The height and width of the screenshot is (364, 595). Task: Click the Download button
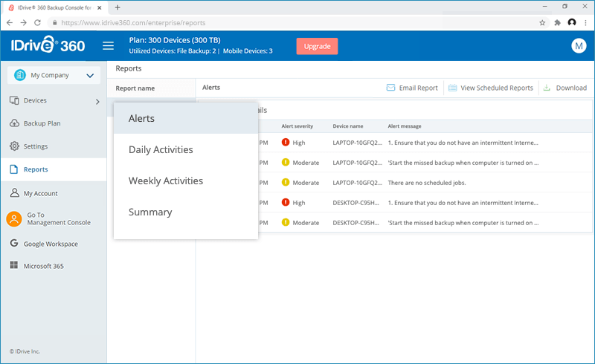tap(565, 88)
